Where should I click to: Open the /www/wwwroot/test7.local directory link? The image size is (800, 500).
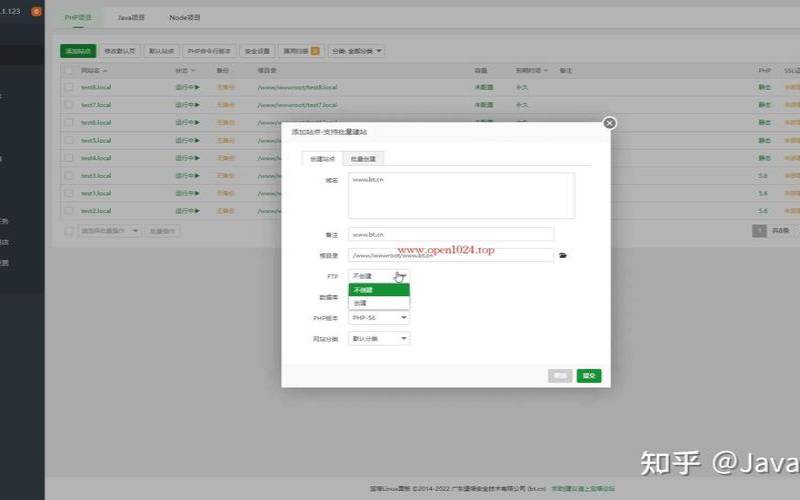tap(297, 105)
